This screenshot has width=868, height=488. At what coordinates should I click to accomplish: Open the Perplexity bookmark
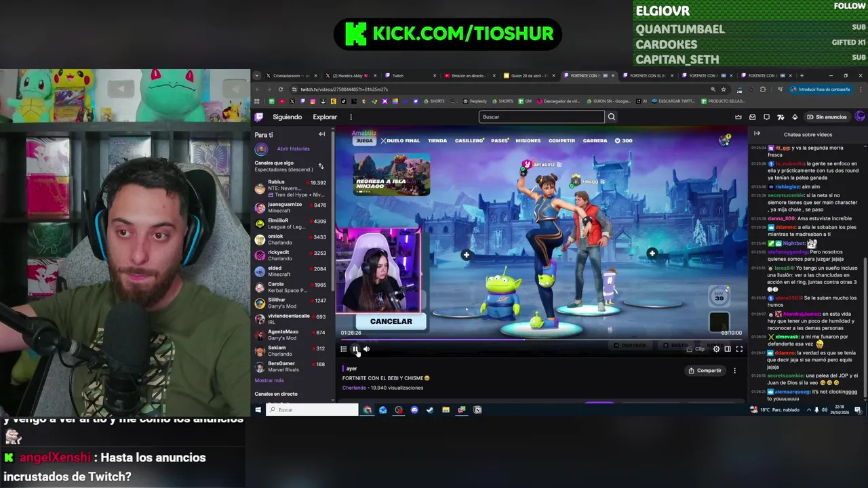[x=476, y=101]
